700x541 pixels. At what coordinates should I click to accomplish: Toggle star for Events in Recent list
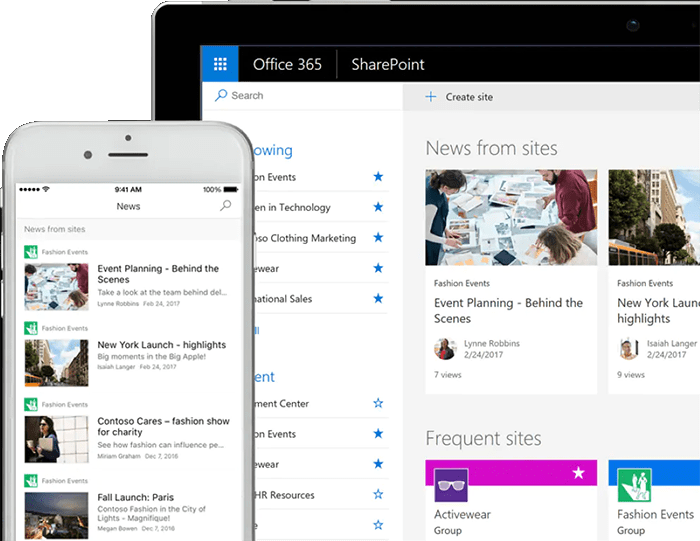tap(378, 434)
